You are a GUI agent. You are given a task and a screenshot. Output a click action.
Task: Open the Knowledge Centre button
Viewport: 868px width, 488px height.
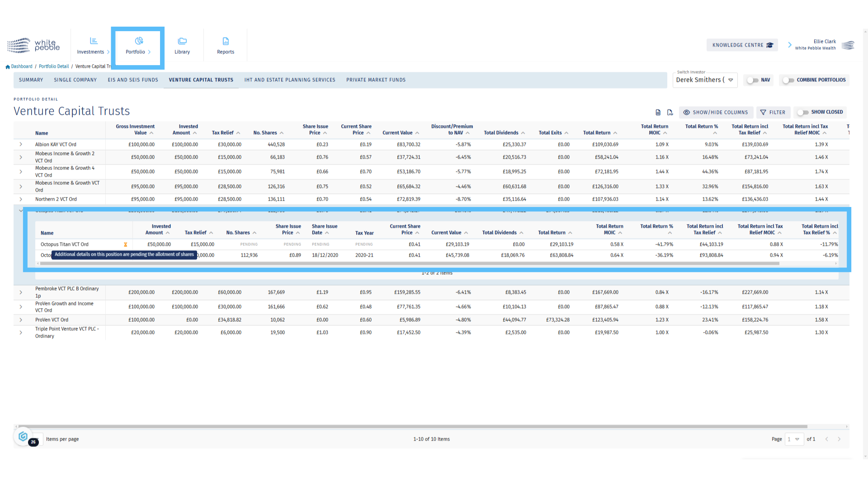742,45
